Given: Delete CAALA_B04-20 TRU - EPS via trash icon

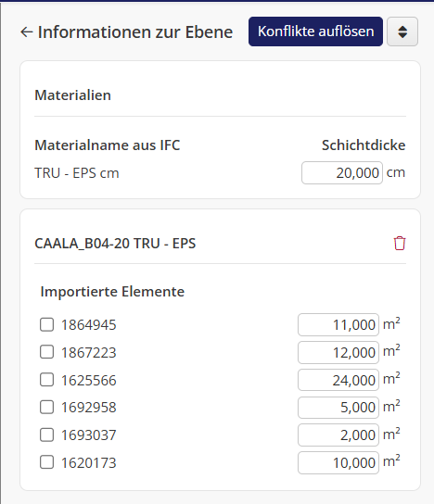Looking at the screenshot, I should (x=400, y=243).
